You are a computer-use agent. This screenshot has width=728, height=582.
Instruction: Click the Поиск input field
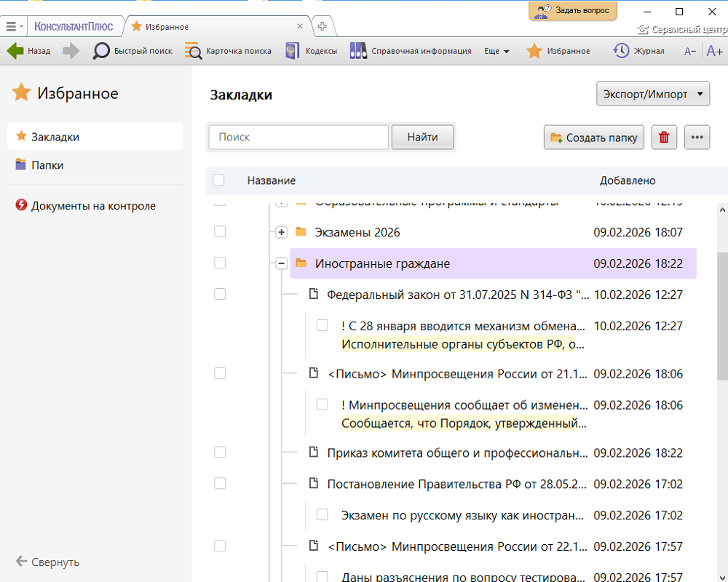tap(298, 137)
